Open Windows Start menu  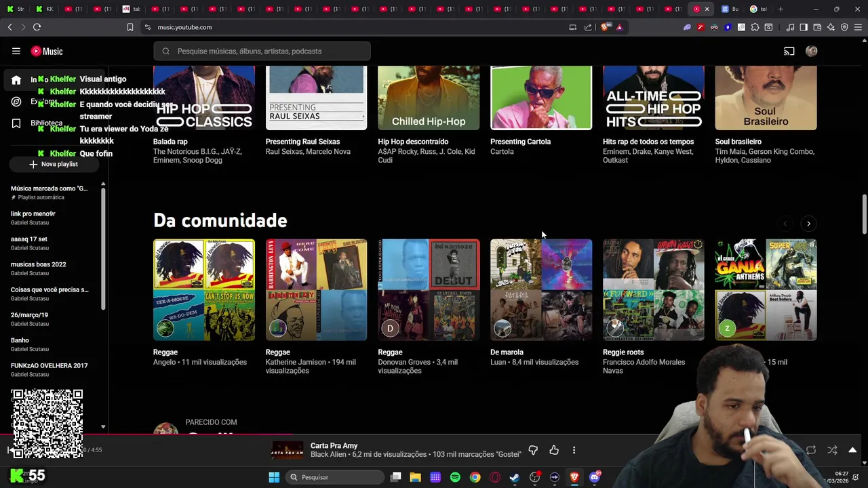pos(274,477)
